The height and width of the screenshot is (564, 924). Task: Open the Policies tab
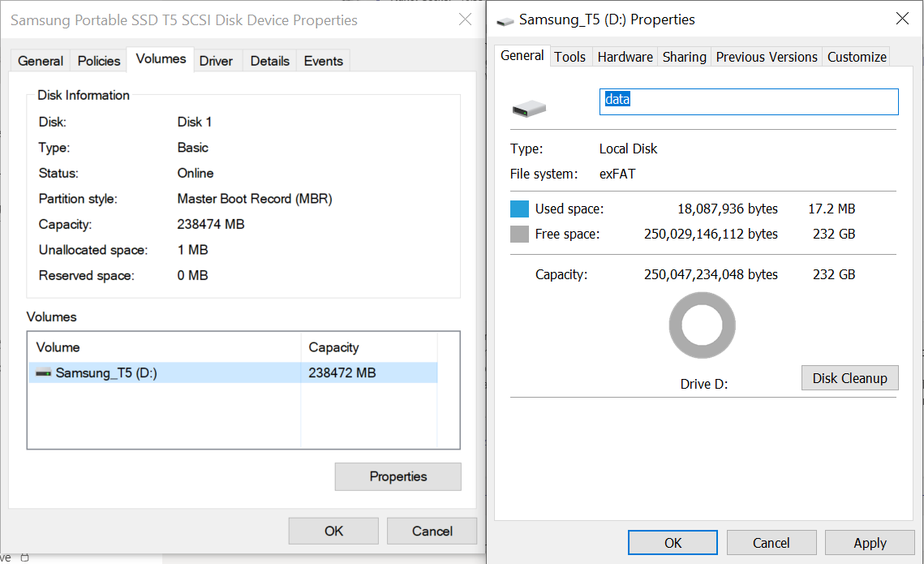(x=98, y=61)
